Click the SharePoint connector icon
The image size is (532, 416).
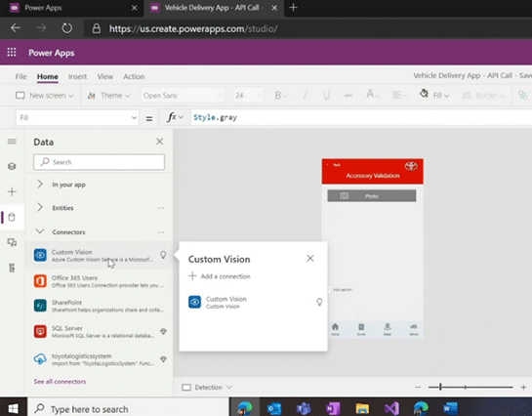[40, 306]
